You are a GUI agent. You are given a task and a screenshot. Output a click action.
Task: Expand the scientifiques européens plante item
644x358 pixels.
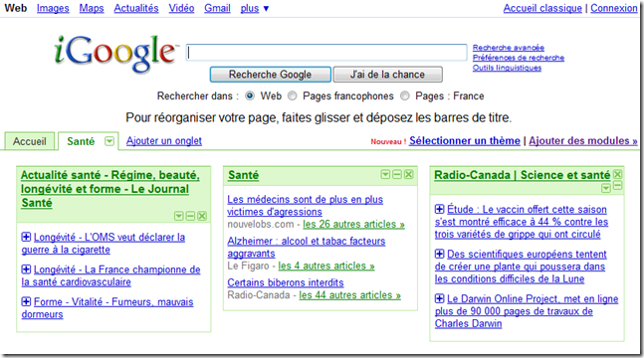440,254
